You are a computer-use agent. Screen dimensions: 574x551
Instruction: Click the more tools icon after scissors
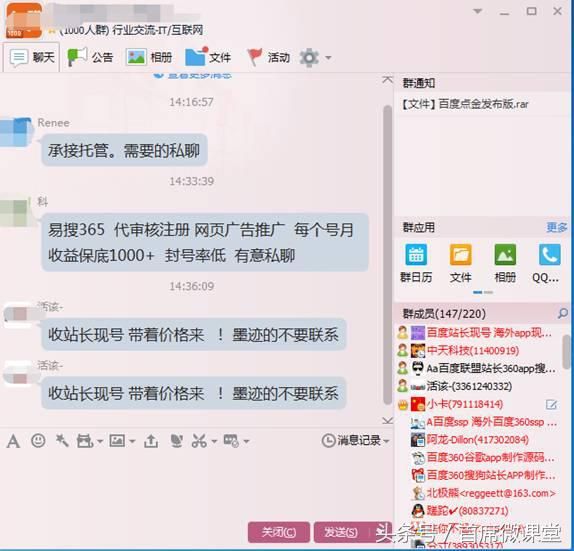pyautogui.click(x=231, y=441)
